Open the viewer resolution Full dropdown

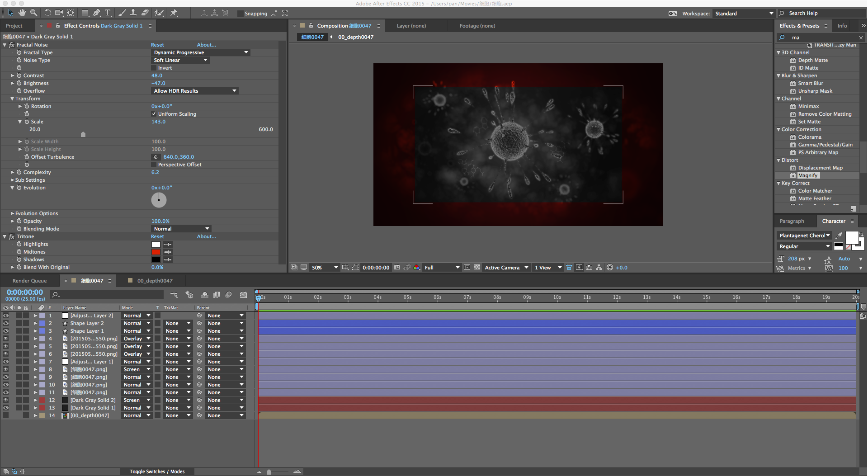click(441, 268)
